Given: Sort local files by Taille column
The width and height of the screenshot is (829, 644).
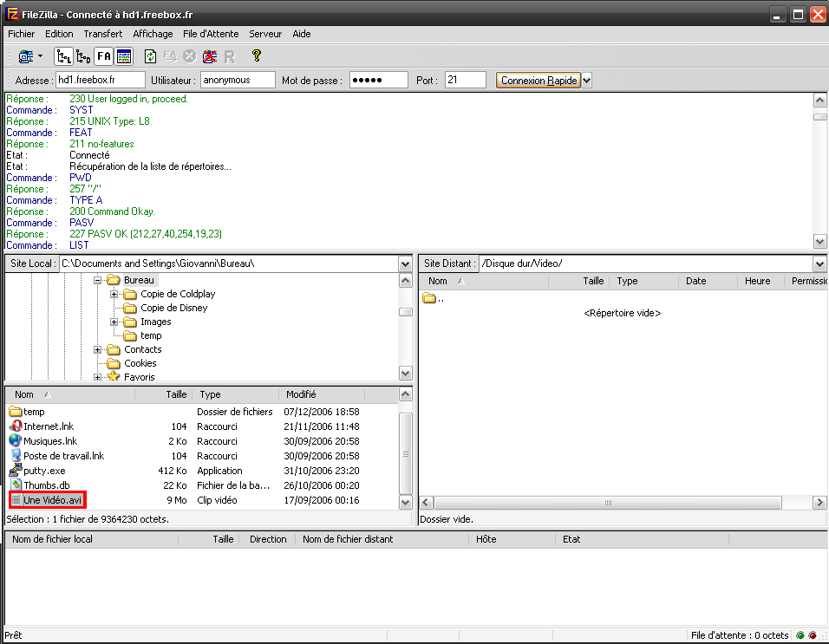Looking at the screenshot, I should pos(164,394).
